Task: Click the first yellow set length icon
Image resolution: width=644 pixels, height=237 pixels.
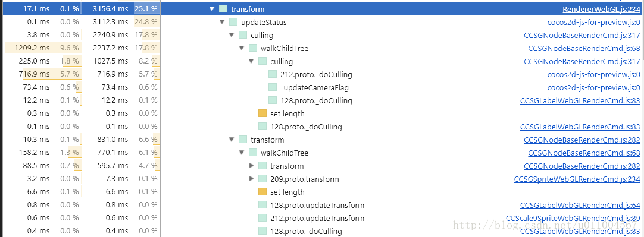Action: click(262, 113)
